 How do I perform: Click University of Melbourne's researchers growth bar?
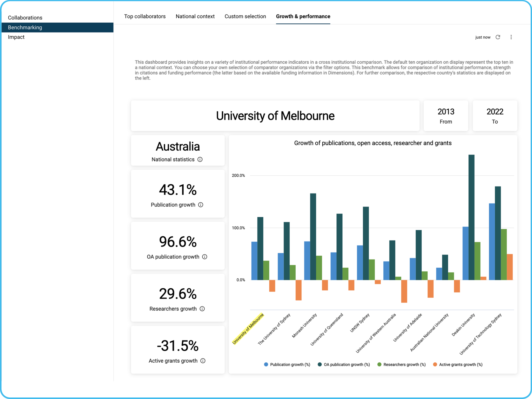tap(266, 270)
